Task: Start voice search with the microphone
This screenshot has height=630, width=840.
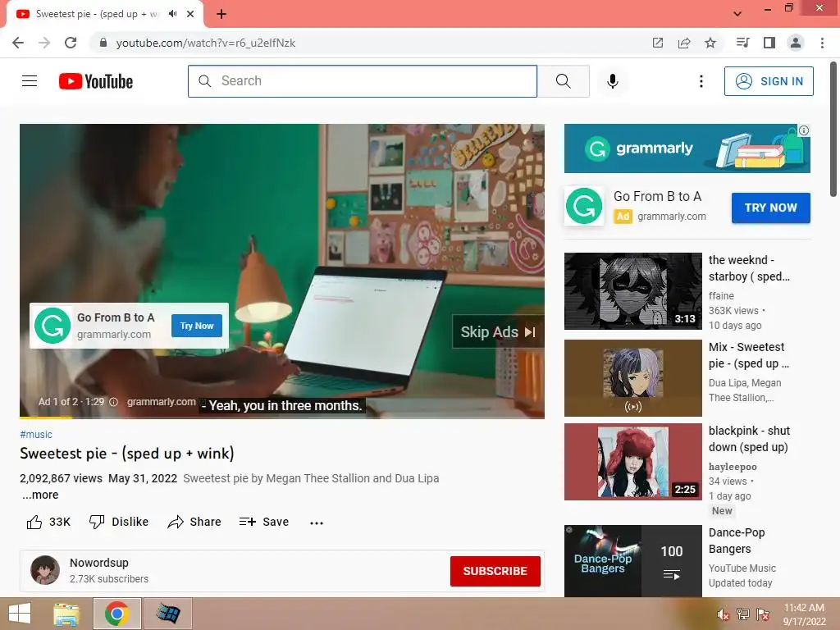Action: [612, 81]
